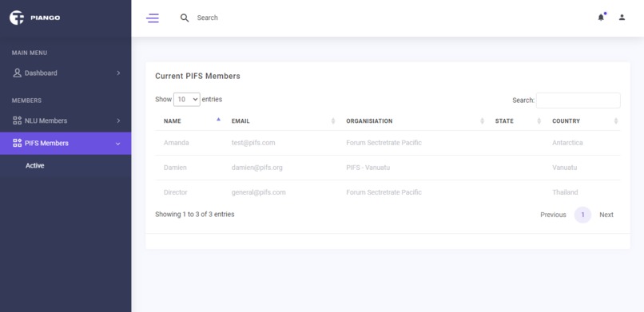Image resolution: width=644 pixels, height=312 pixels.
Task: Click the Dashboard person icon
Action: click(x=17, y=73)
